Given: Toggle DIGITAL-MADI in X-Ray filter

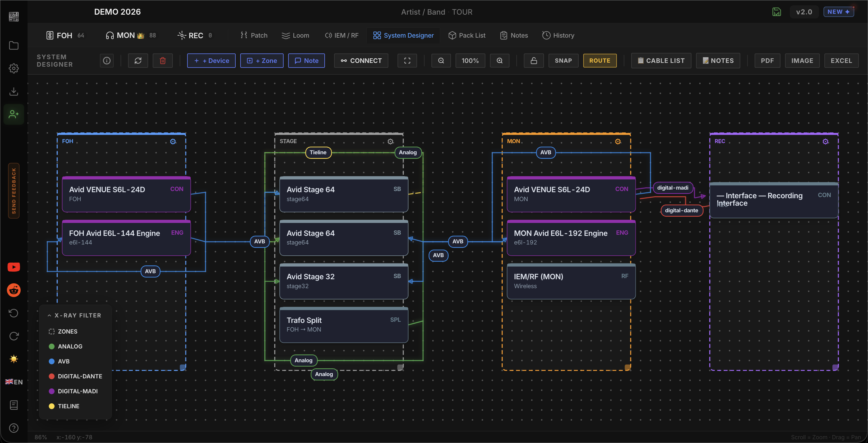Looking at the screenshot, I should [x=73, y=391].
